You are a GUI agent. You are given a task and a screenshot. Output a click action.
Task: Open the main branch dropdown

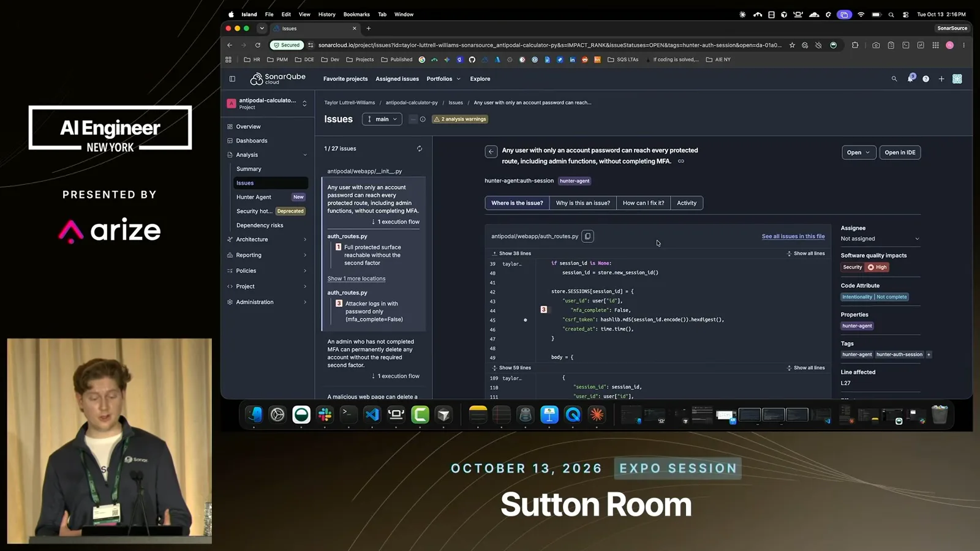[382, 119]
